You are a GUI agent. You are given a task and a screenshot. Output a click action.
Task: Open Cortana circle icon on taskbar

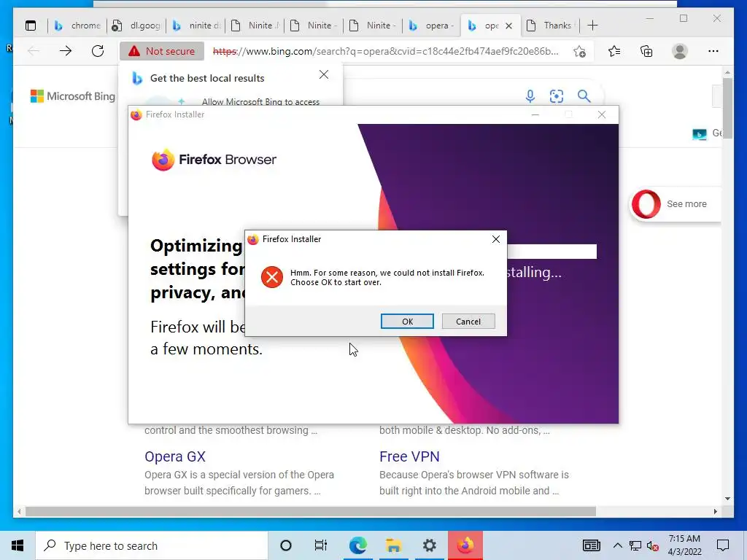click(286, 545)
